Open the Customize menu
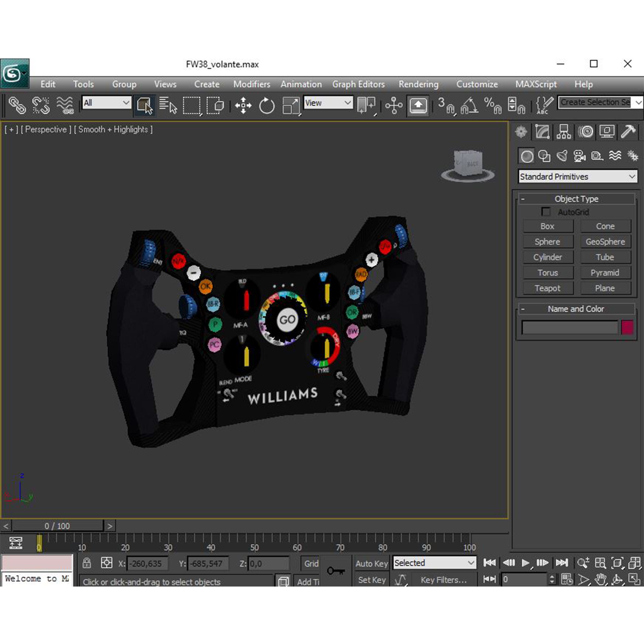This screenshot has width=644, height=644. click(x=477, y=84)
